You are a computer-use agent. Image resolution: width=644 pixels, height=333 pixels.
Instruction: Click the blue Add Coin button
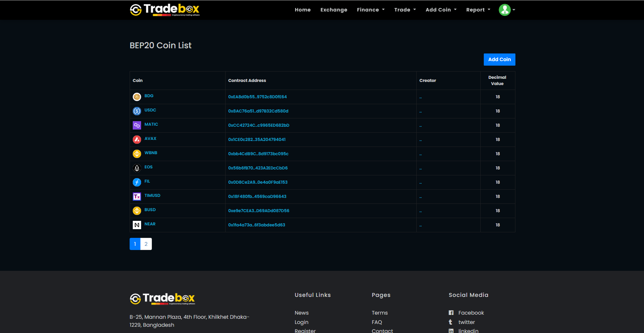(499, 59)
